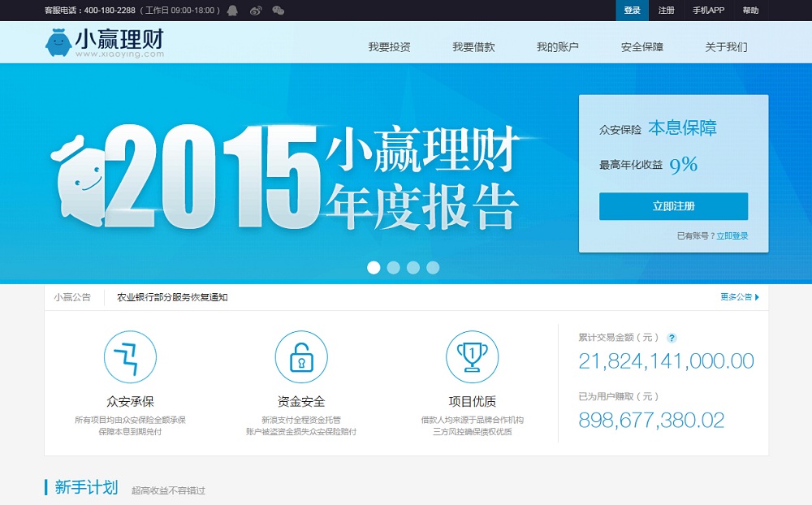The height and width of the screenshot is (505, 812).
Task: Click the 本息保障 text in signup card
Action: coord(683,128)
